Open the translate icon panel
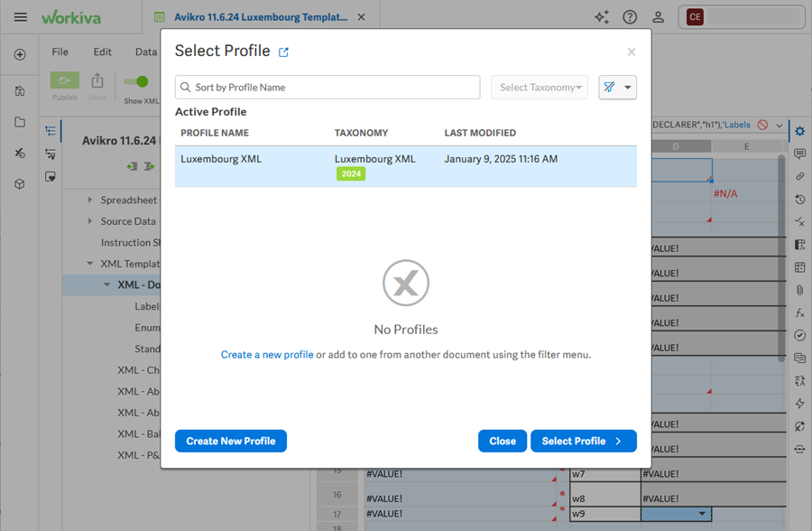812x531 pixels. click(800, 381)
